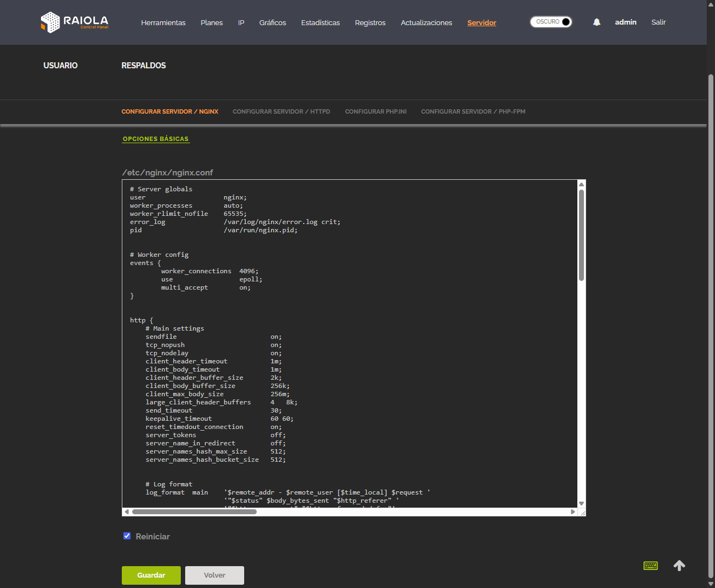Click the worker_processes line in editor

click(186, 205)
